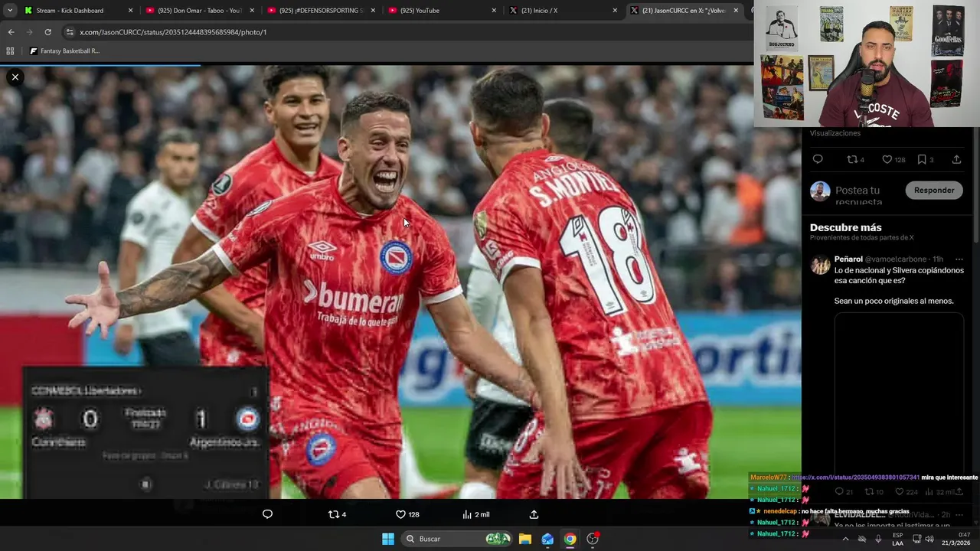Share icon in the right sidebar
This screenshot has width=980, height=551.
click(x=956, y=159)
